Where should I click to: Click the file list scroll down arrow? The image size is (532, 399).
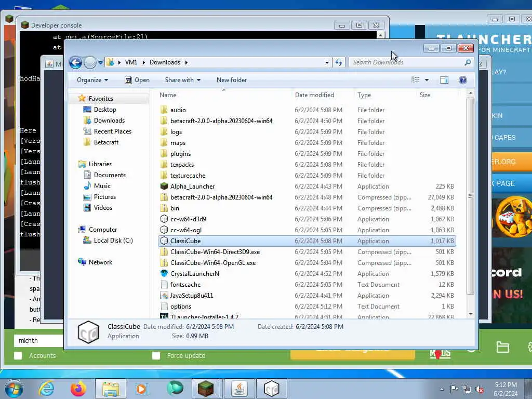click(x=470, y=314)
